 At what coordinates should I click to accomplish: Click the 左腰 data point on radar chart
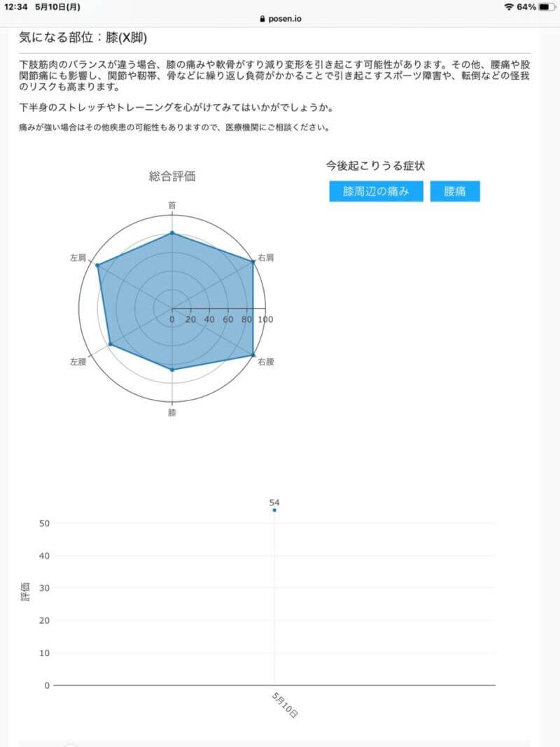point(110,344)
